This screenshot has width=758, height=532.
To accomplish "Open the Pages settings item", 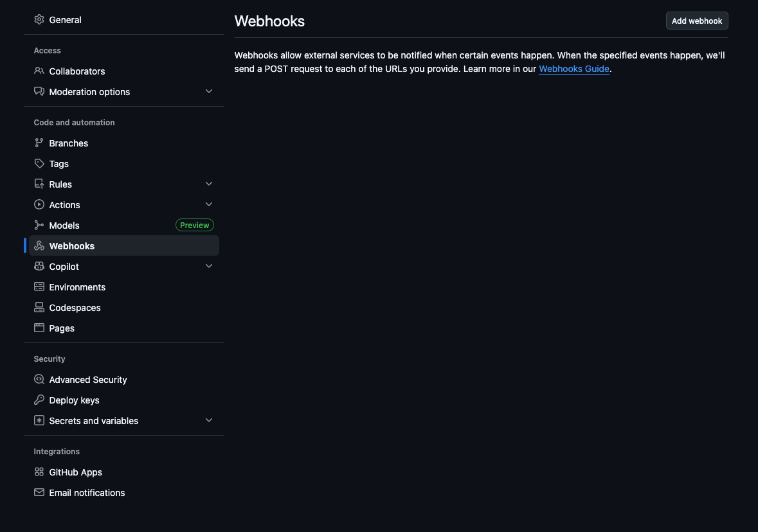I will tap(62, 328).
